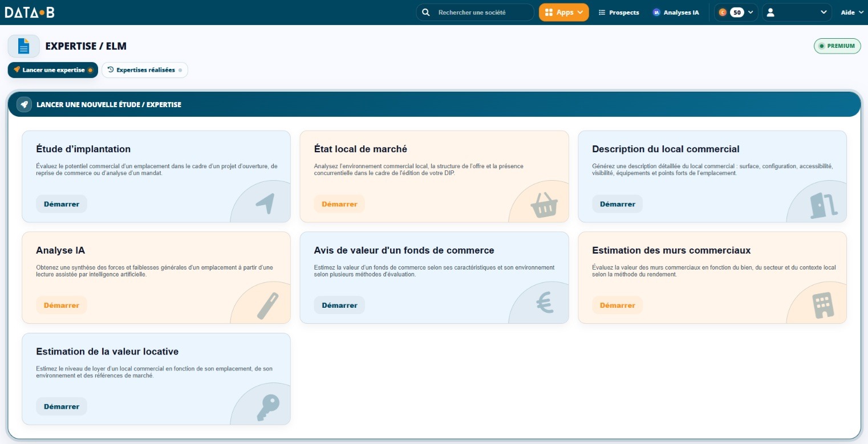Start État local de marché analysis
This screenshot has height=444, width=868.
[339, 204]
